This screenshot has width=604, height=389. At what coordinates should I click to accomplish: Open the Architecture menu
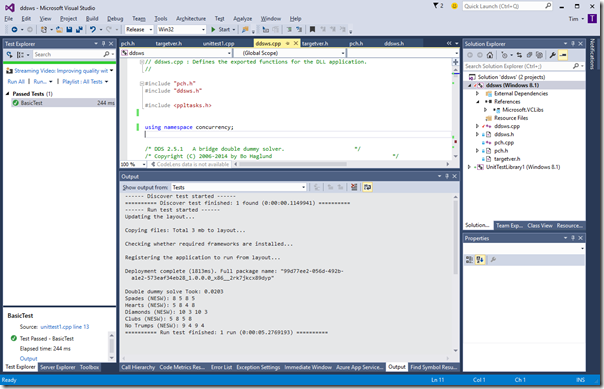pos(191,18)
